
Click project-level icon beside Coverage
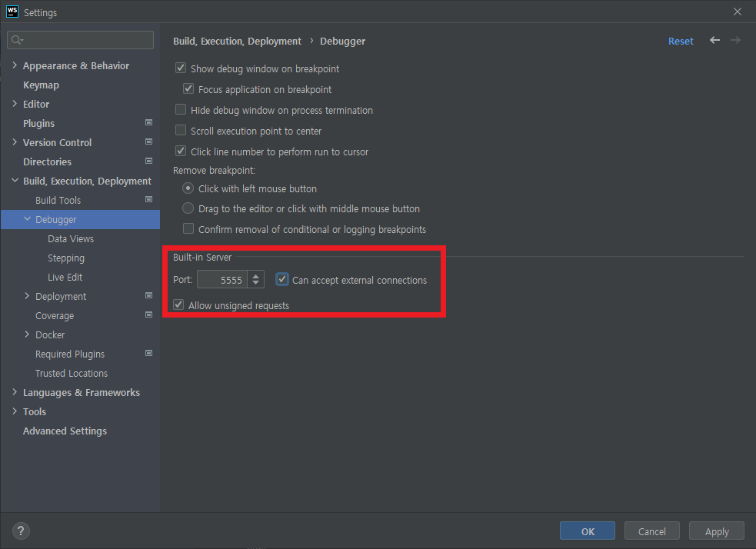click(149, 314)
